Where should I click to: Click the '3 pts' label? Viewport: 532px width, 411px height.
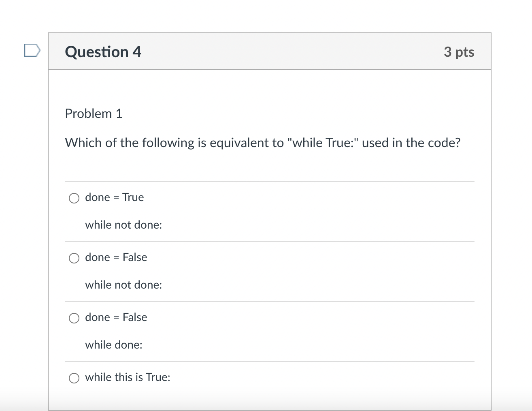pyautogui.click(x=460, y=51)
